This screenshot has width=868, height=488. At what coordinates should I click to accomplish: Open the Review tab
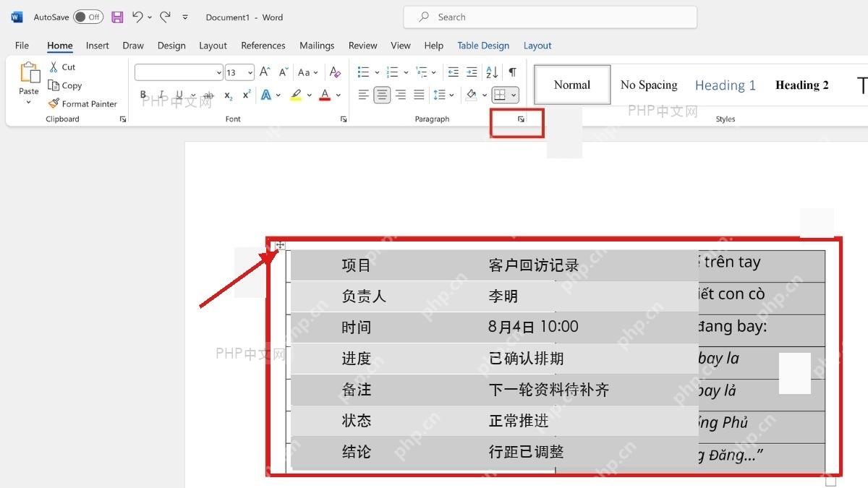363,46
